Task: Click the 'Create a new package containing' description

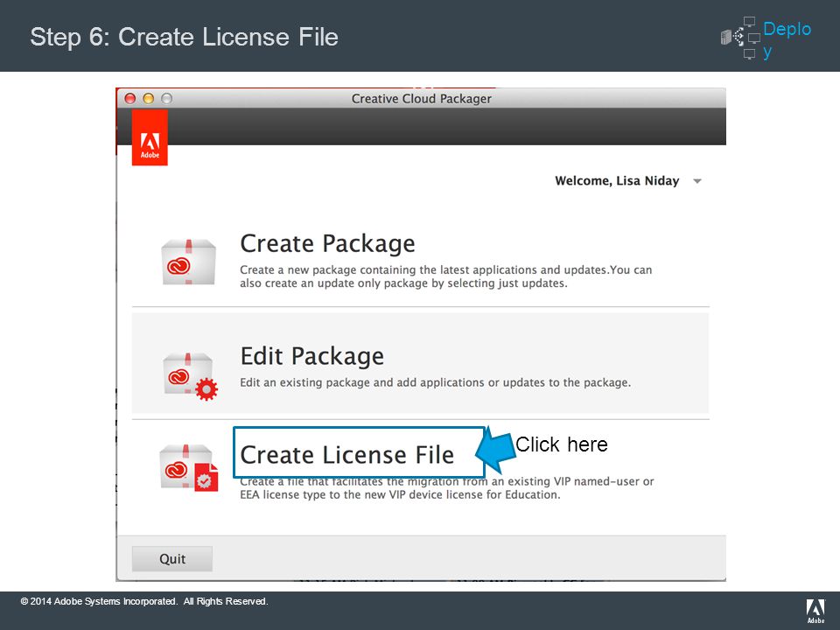Action: click(445, 276)
